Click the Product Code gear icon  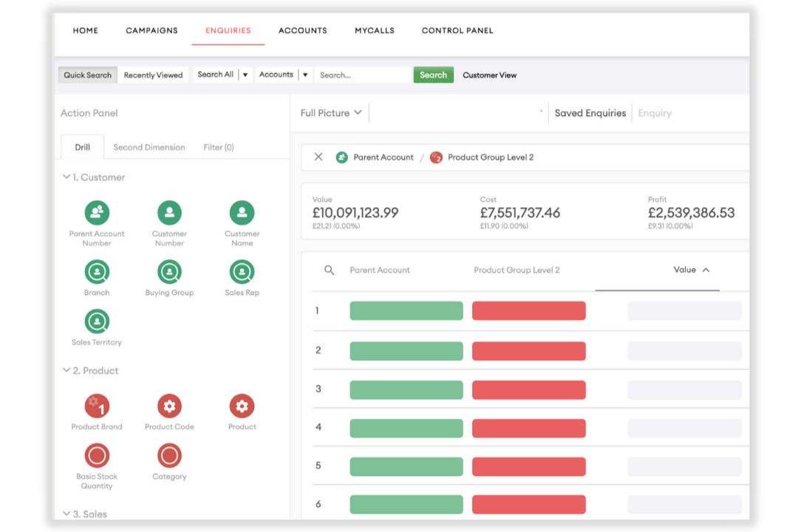click(169, 406)
